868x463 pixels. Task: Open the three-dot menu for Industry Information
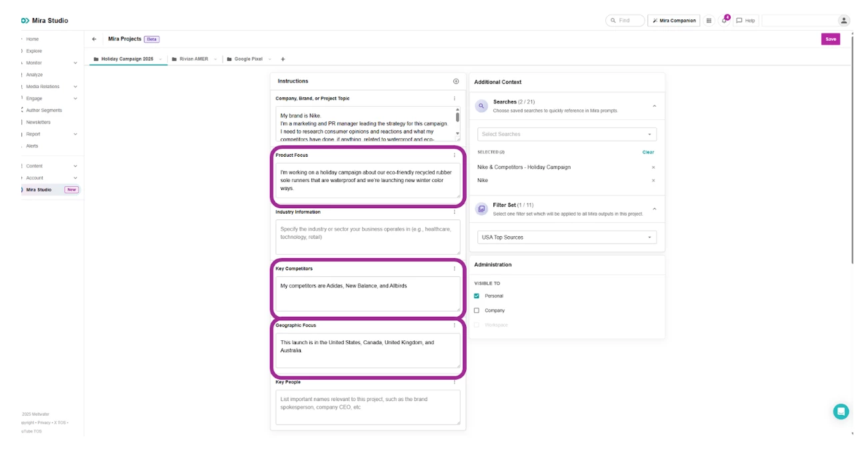coord(455,212)
